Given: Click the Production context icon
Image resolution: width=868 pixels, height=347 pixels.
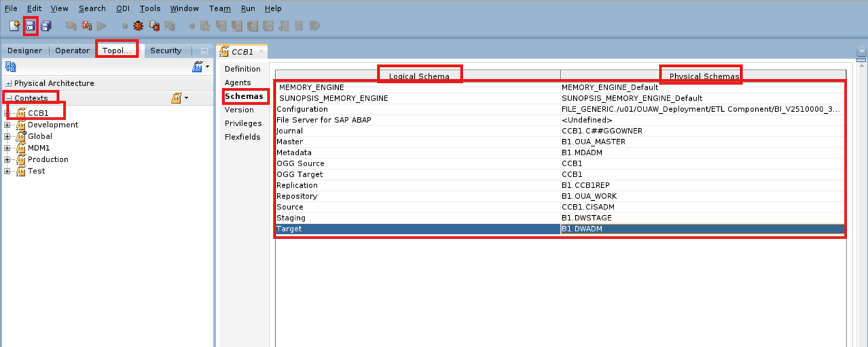Looking at the screenshot, I should tap(21, 159).
